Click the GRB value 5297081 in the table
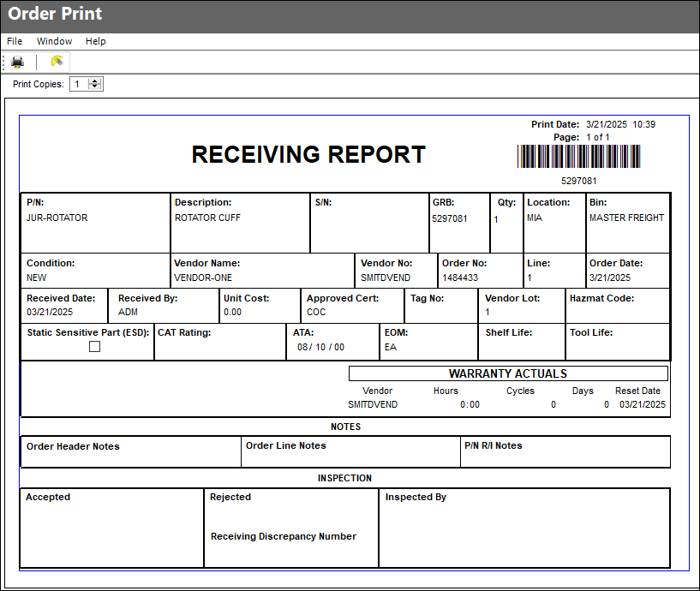 click(x=450, y=218)
